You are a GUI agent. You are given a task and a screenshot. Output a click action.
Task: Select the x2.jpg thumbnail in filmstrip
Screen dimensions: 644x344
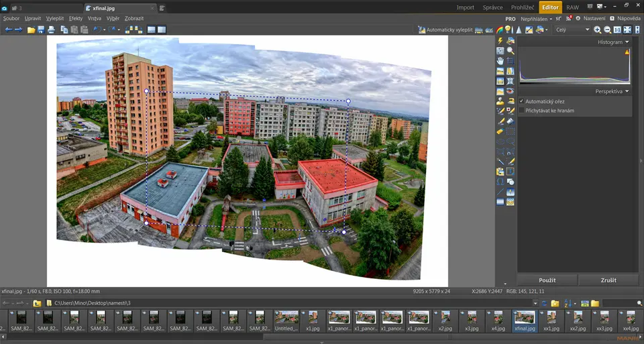[x=445, y=317]
